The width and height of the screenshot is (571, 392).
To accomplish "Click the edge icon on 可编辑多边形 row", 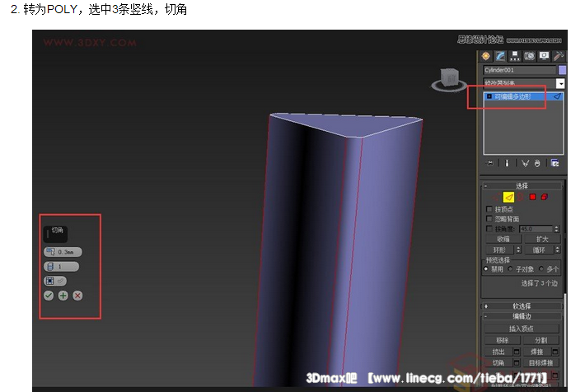I will (557, 96).
